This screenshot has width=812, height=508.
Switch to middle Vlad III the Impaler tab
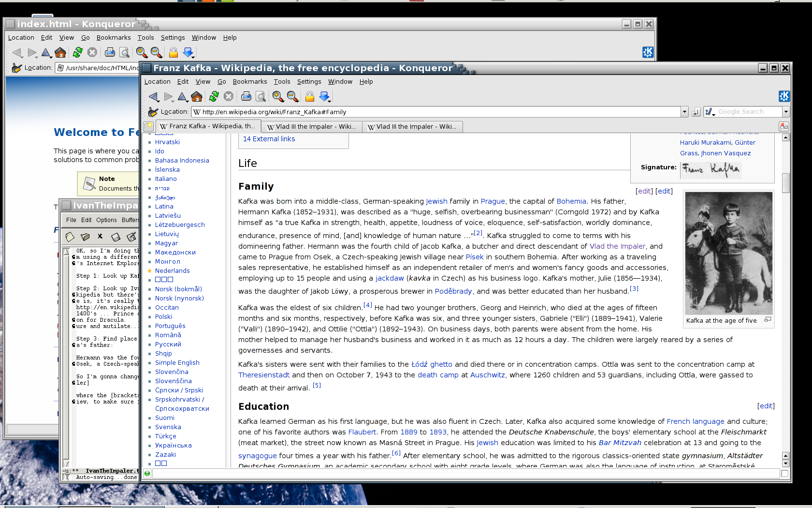(311, 127)
